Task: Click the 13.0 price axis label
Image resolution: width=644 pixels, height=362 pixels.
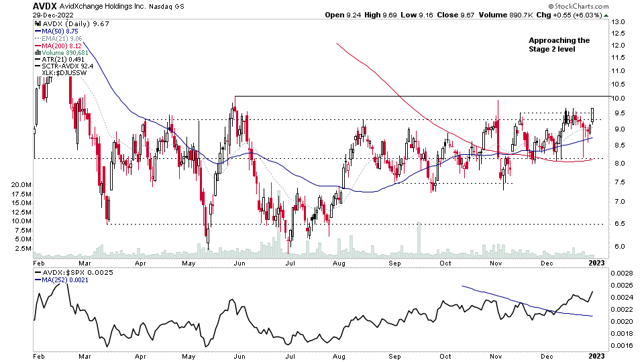Action: pos(618,21)
